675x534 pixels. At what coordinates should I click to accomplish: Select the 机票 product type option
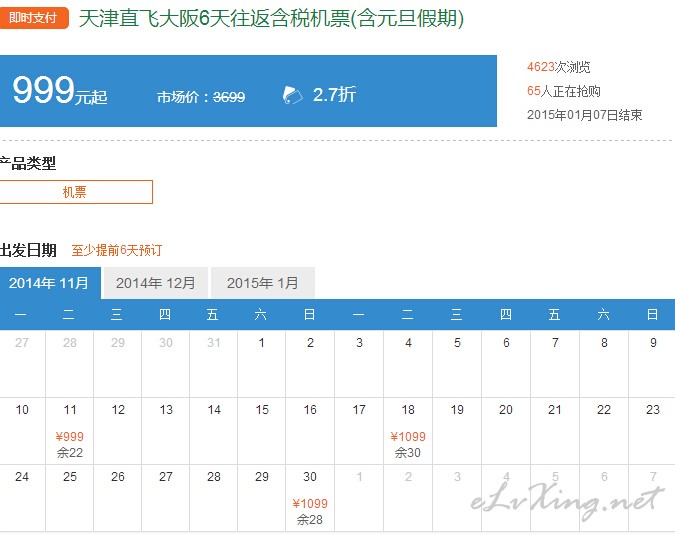[x=76, y=192]
